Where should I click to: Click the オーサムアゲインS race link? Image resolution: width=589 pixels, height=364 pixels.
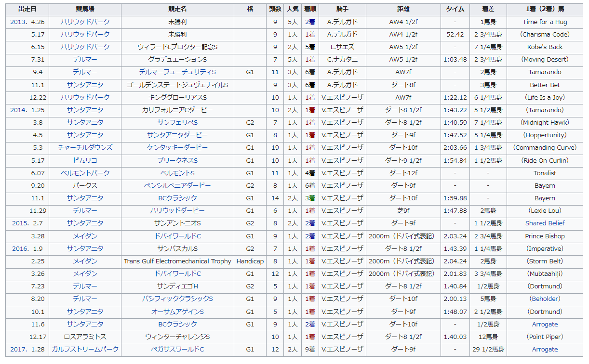[177, 312]
